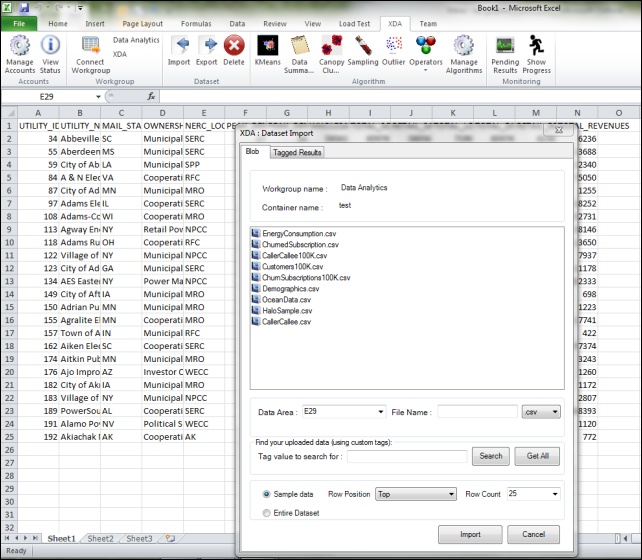Screen dimensions: 642x560
Task: Click the red Delete dataset icon
Action: click(234, 45)
